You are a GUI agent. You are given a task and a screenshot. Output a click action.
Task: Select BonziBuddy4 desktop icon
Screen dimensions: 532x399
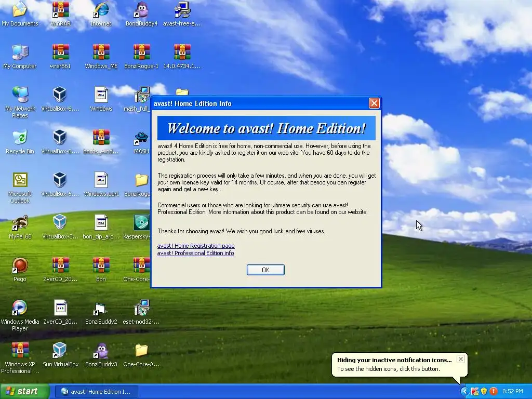click(x=141, y=14)
